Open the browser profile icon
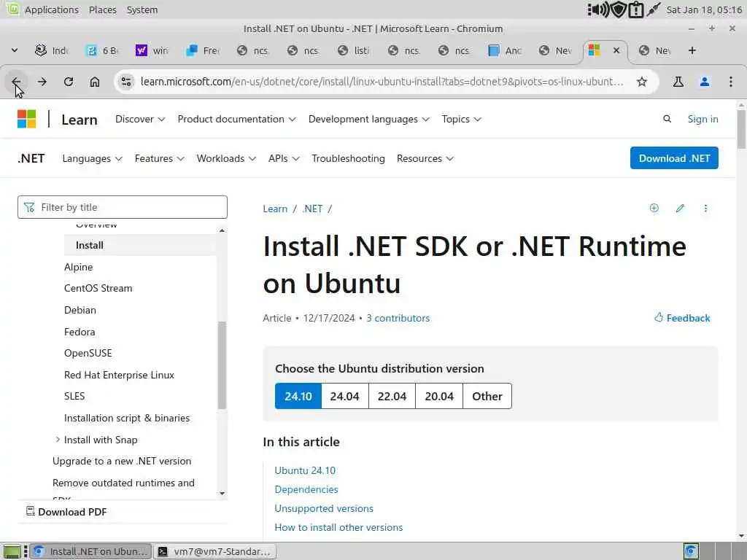This screenshot has width=747, height=560. [x=705, y=82]
